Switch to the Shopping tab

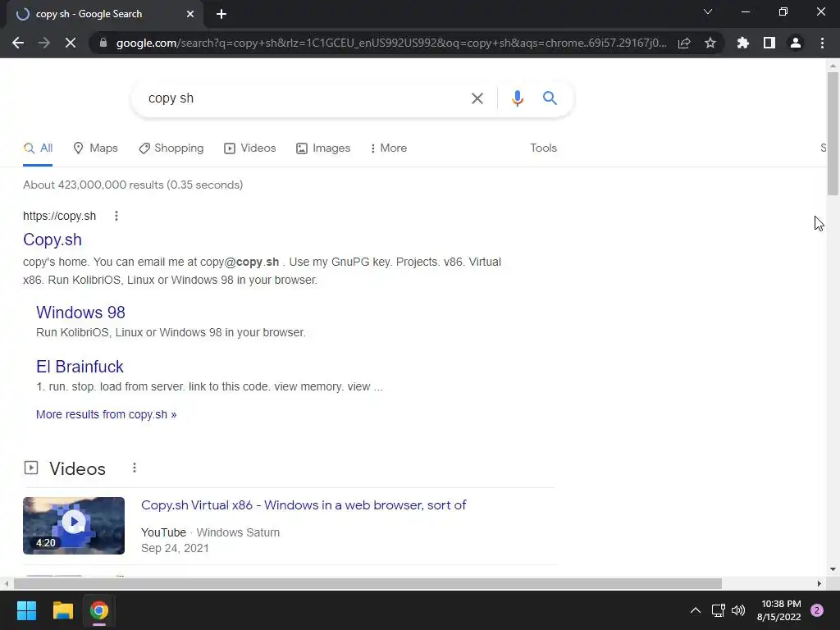point(171,148)
